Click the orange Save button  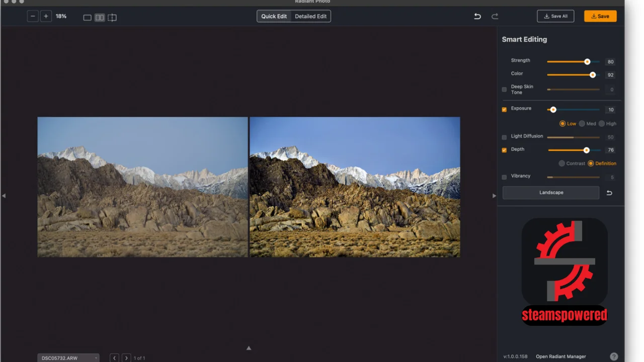pyautogui.click(x=600, y=16)
